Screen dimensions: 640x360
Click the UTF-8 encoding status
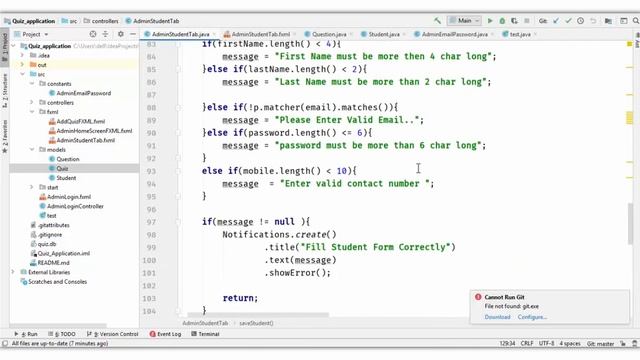pyautogui.click(x=547, y=344)
